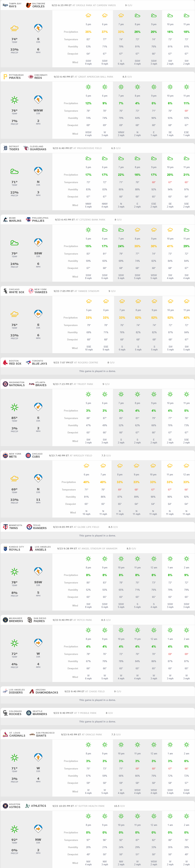Click the Pittsburgh Pirates 'P' logo
Screen dimensions: 195x868
pos(5,76)
